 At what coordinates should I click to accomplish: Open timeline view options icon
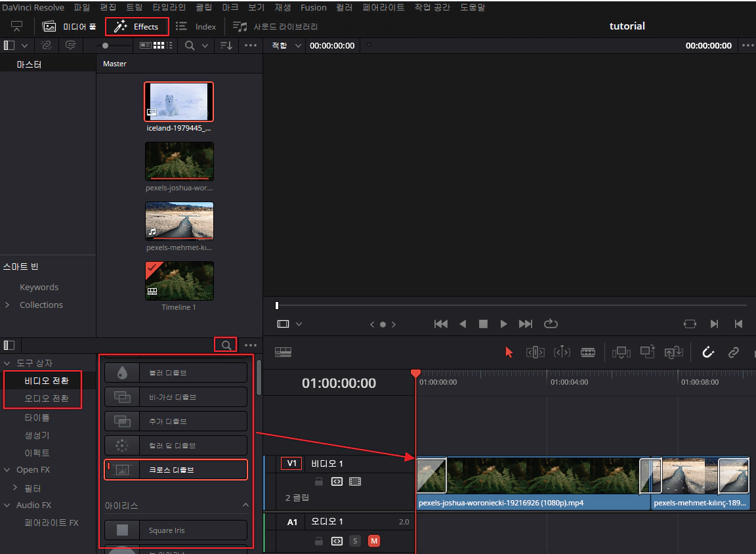[x=283, y=352]
